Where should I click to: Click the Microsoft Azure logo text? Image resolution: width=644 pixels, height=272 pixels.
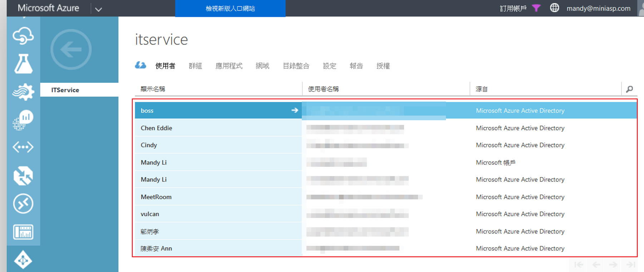point(48,8)
